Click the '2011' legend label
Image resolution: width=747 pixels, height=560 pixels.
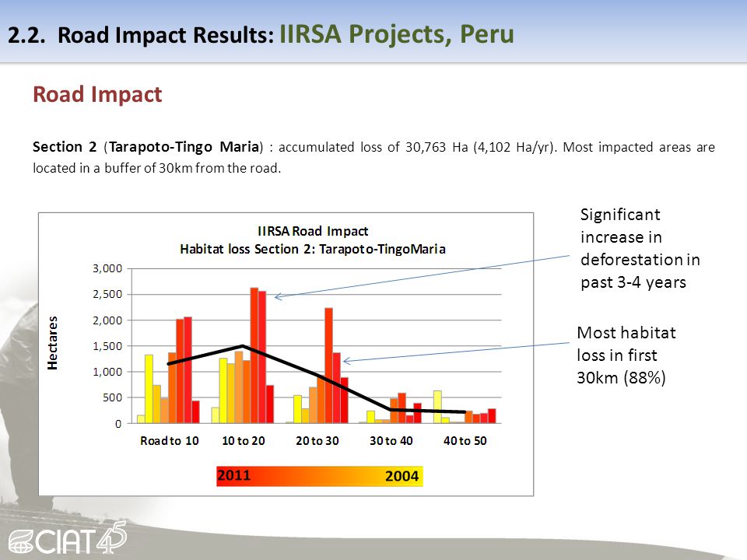pyautogui.click(x=234, y=475)
